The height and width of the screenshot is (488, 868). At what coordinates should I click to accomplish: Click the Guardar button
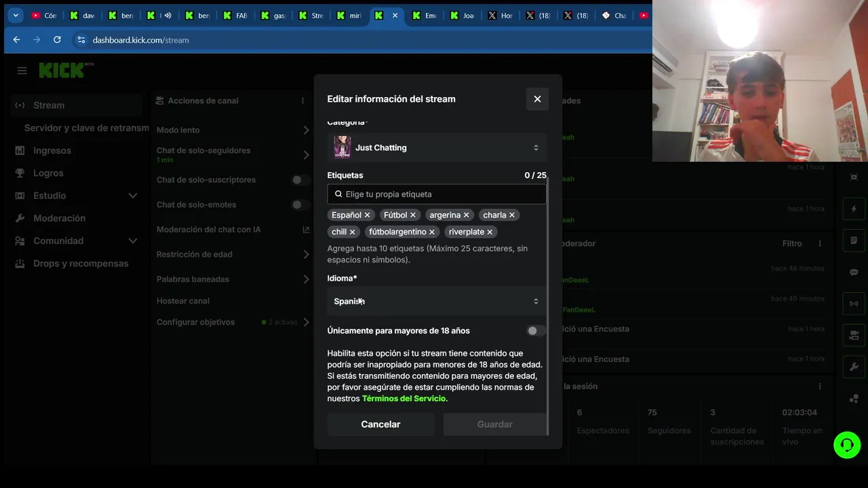point(494,424)
